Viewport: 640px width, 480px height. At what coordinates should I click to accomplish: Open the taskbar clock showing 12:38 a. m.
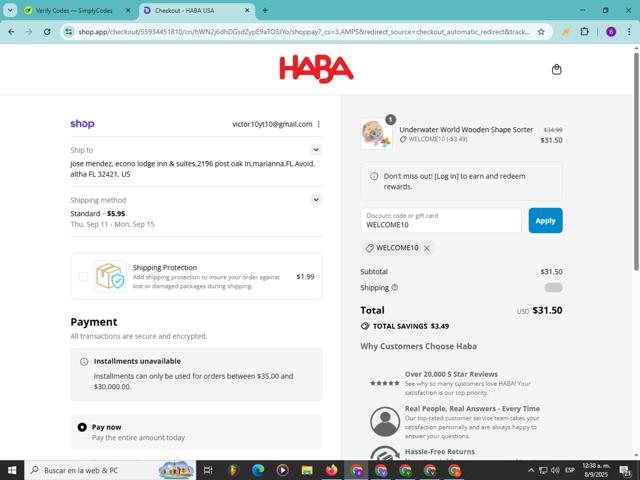coord(596,470)
